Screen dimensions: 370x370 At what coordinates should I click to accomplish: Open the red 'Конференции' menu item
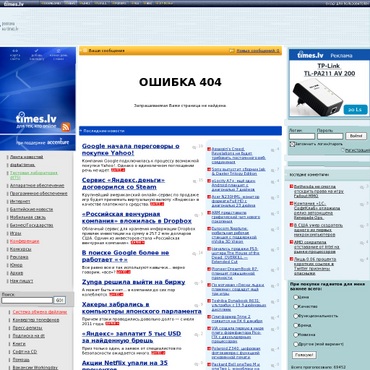click(x=24, y=241)
